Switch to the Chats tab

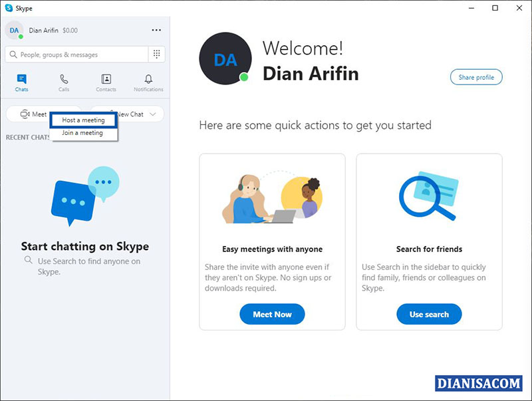pyautogui.click(x=22, y=82)
